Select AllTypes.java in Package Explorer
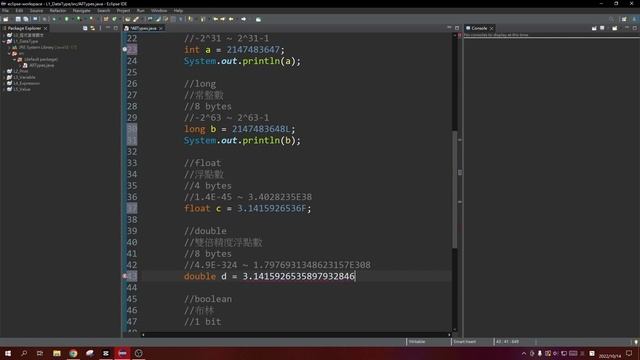The height and width of the screenshot is (360, 640). point(41,65)
